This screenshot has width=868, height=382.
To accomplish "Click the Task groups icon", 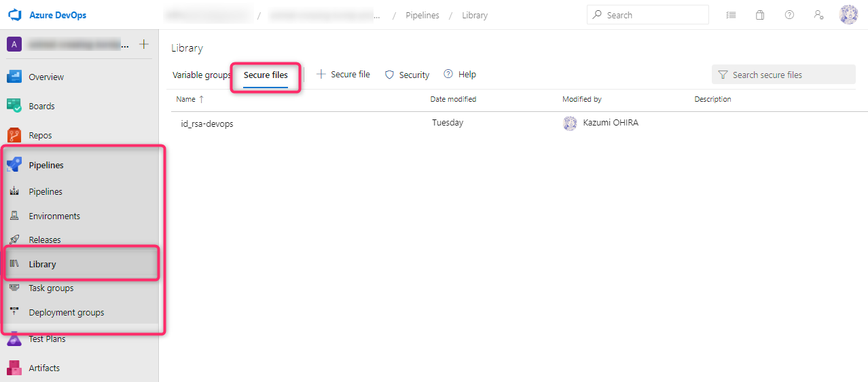I will tap(14, 288).
